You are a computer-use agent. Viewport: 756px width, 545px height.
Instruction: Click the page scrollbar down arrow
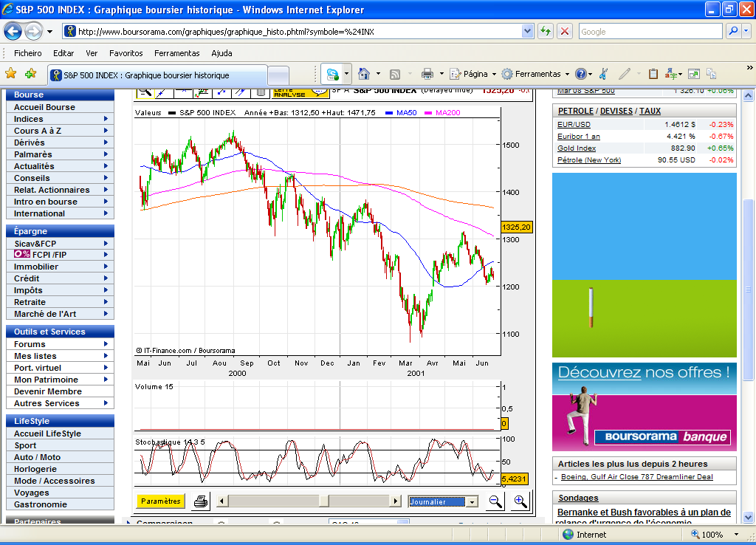pyautogui.click(x=748, y=518)
